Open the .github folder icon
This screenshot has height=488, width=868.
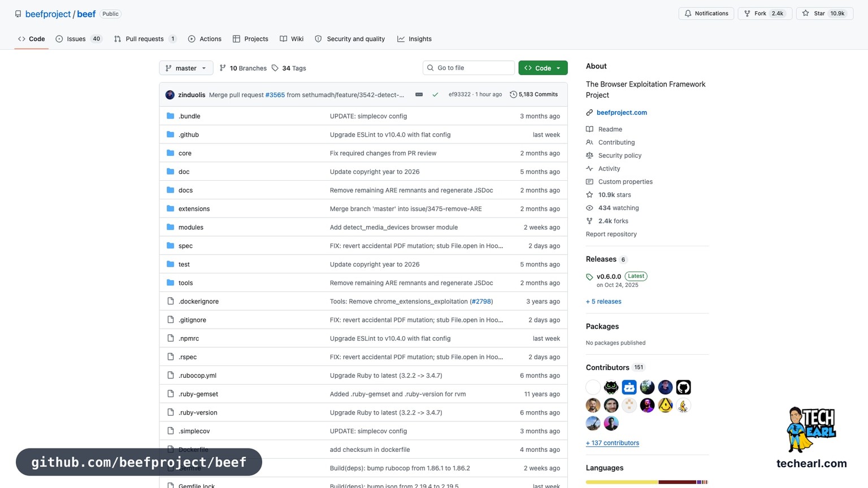point(171,134)
